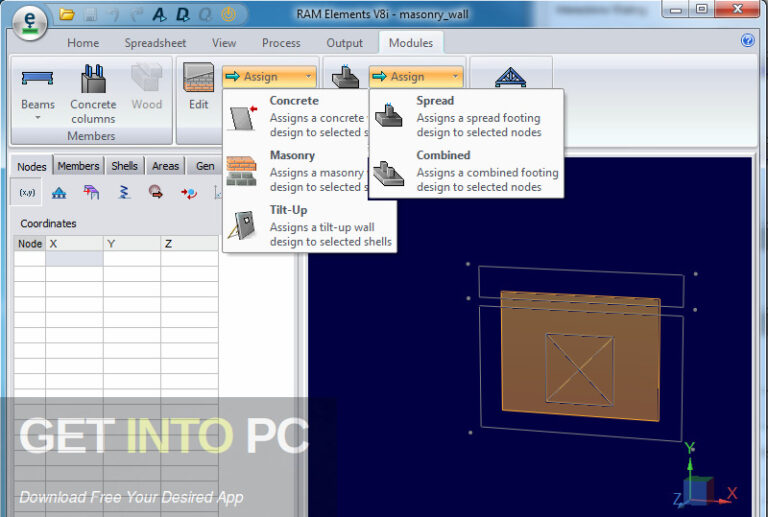Click the red circle arrow node tool icon
The height and width of the screenshot is (517, 768).
click(x=156, y=192)
